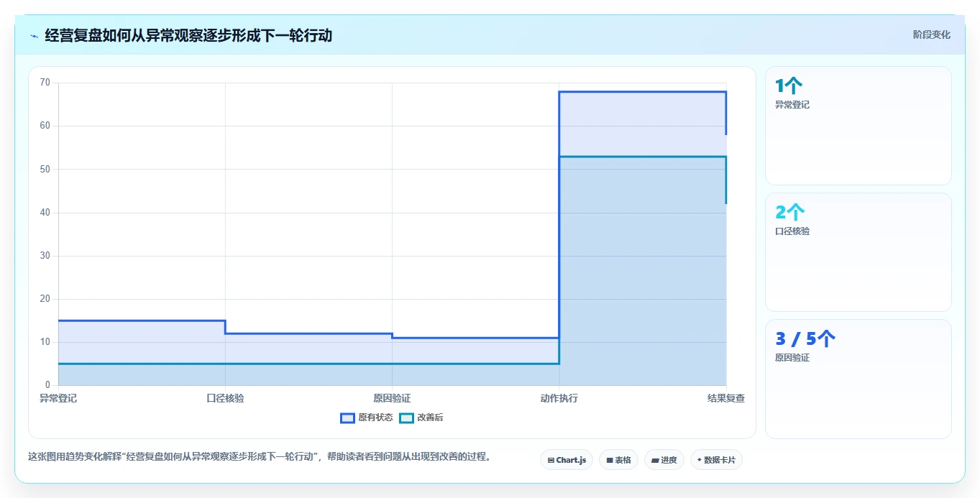
Task: Click the lightning icon beside the title
Action: coord(34,35)
